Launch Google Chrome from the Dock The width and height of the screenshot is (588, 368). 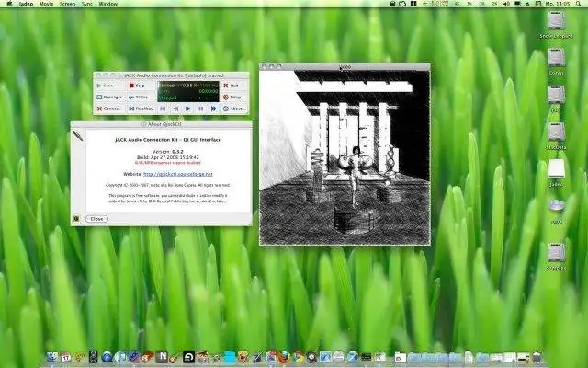pyautogui.click(x=298, y=357)
